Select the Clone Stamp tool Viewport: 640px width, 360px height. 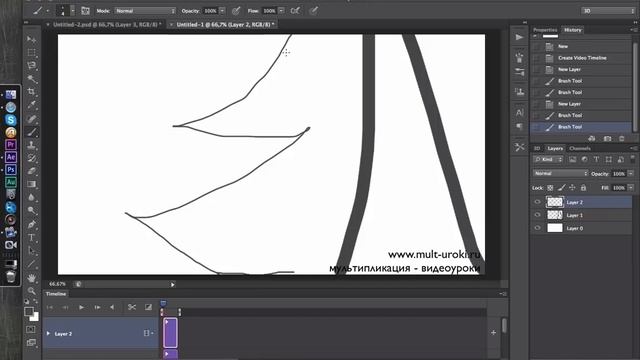click(x=31, y=145)
